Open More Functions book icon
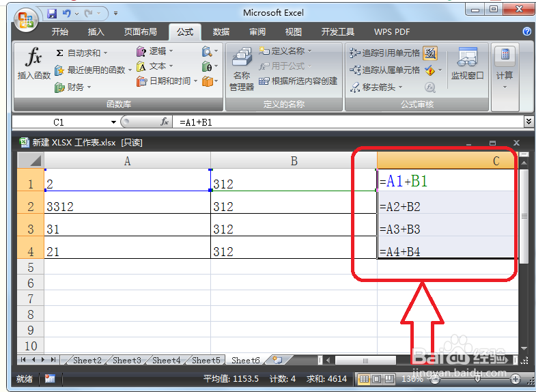 (207, 81)
